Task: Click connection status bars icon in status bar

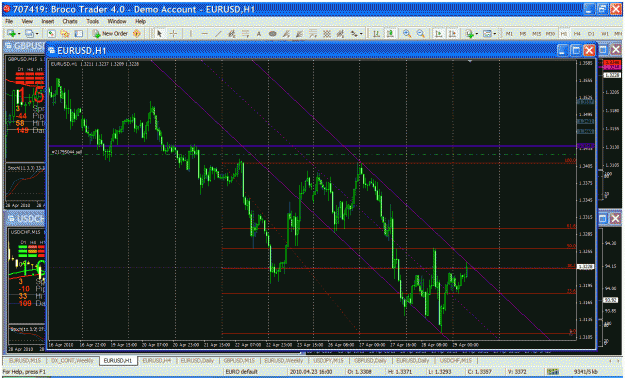Action: [x=553, y=372]
